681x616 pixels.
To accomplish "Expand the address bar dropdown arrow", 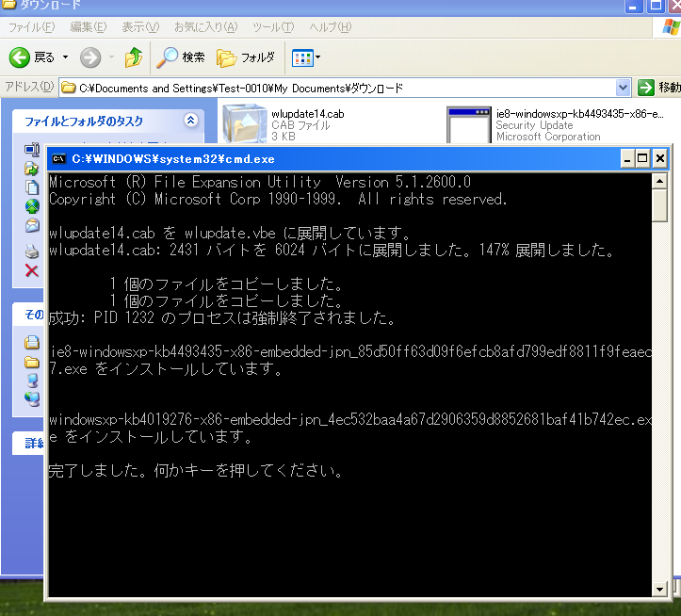I will click(623, 89).
